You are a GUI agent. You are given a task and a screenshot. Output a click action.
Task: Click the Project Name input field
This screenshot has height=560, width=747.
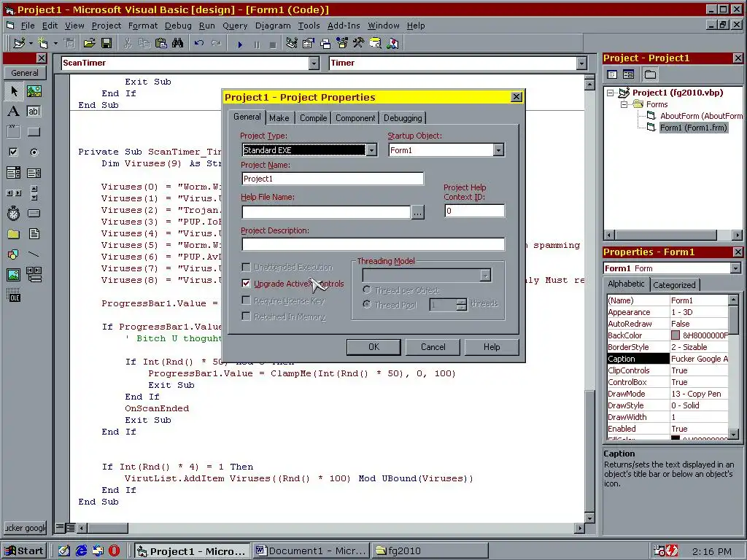coord(333,179)
